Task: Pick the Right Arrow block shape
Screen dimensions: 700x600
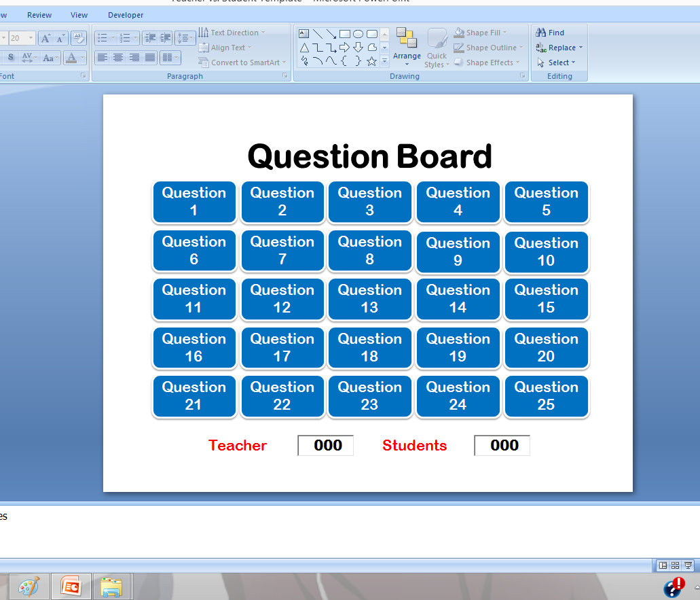Action: 345,48
